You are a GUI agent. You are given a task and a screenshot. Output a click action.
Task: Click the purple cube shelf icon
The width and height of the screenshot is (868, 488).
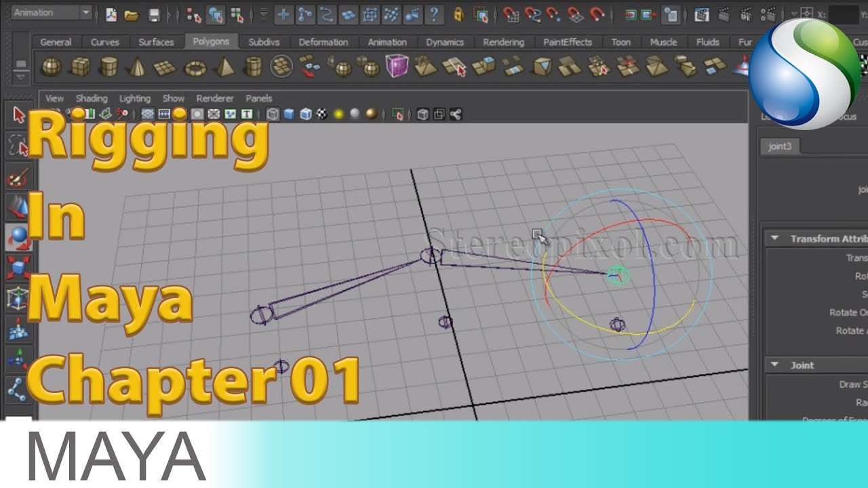click(397, 66)
